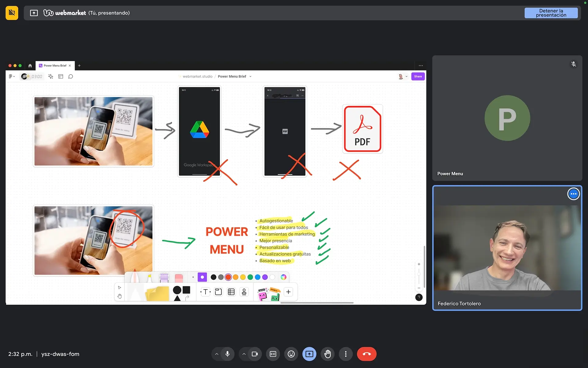
Task: Select the connector arrow tool
Action: tap(187, 297)
